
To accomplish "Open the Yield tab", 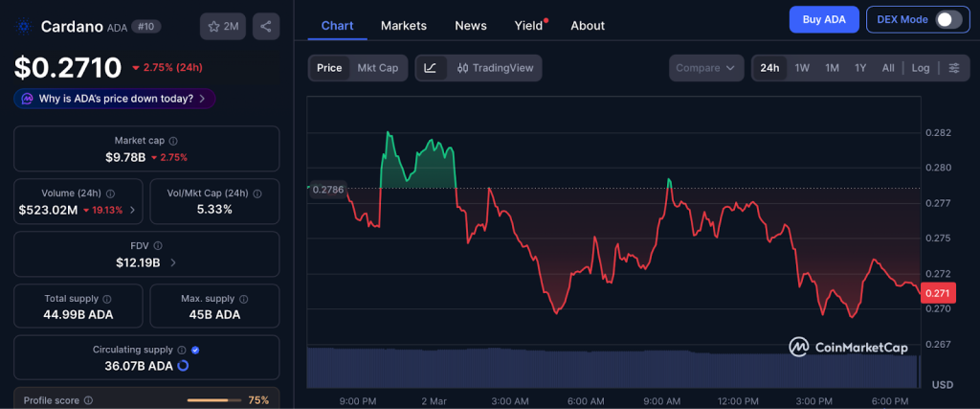I will click(528, 26).
